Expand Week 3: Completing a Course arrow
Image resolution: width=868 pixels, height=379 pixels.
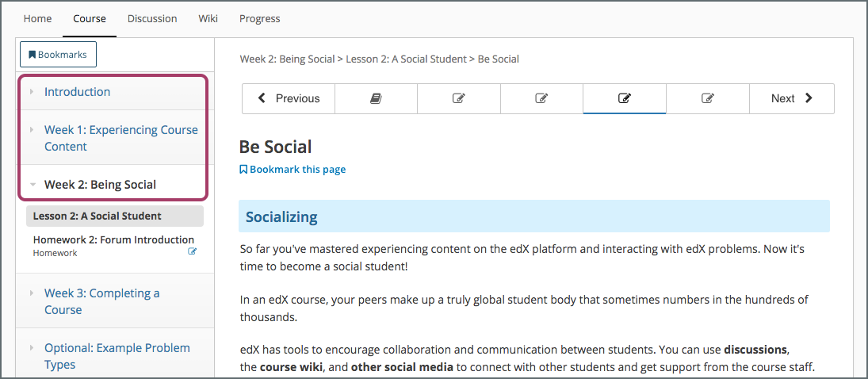click(33, 293)
